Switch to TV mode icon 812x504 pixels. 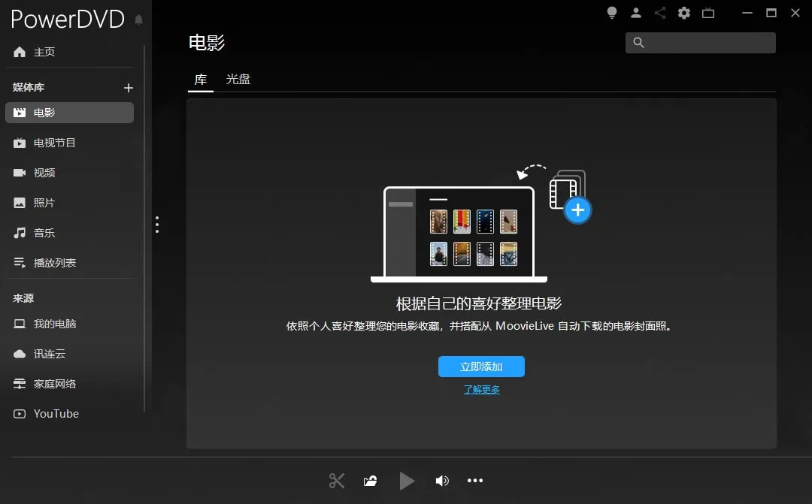point(707,13)
